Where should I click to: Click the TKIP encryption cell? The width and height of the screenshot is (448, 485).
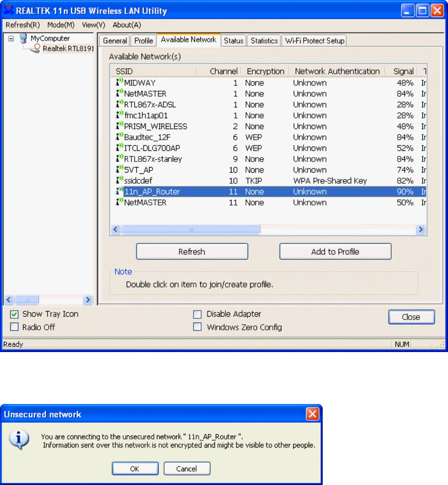coord(254,181)
